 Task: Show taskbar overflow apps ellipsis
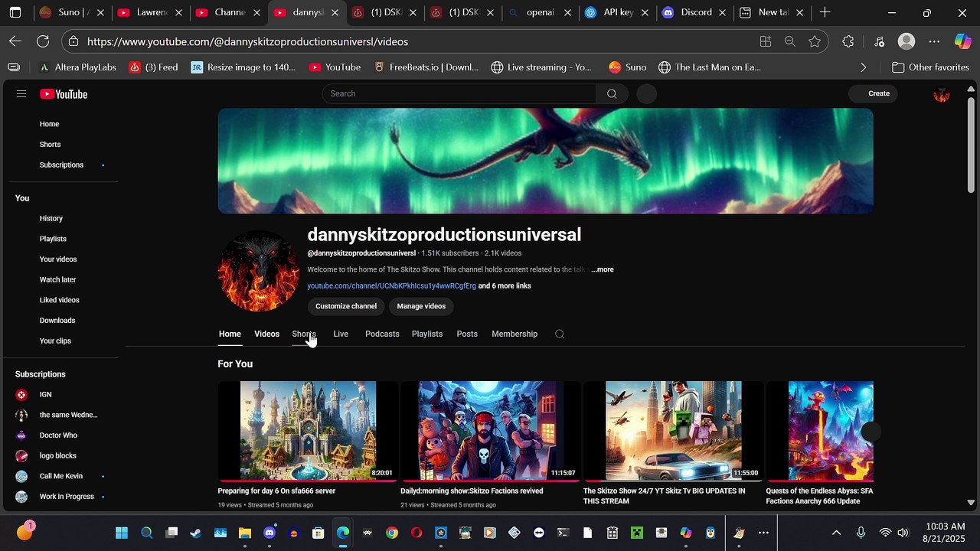tap(763, 533)
